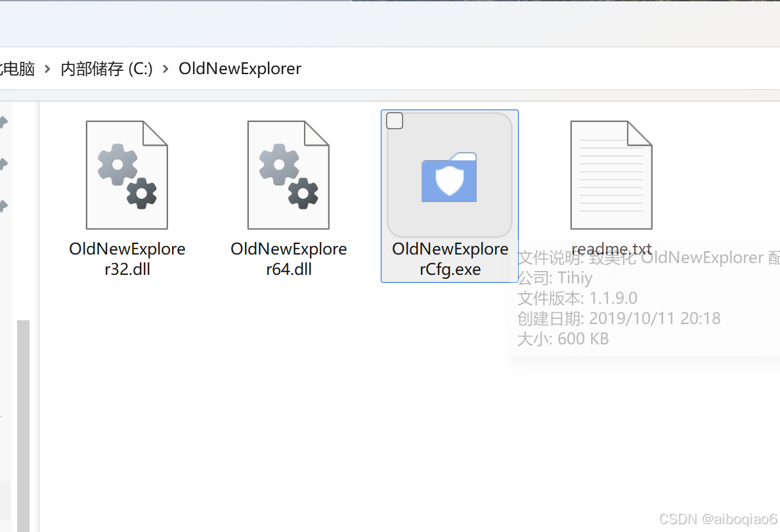
Task: Expand the chevron after 电脑 in the address bar
Action: coord(47,69)
